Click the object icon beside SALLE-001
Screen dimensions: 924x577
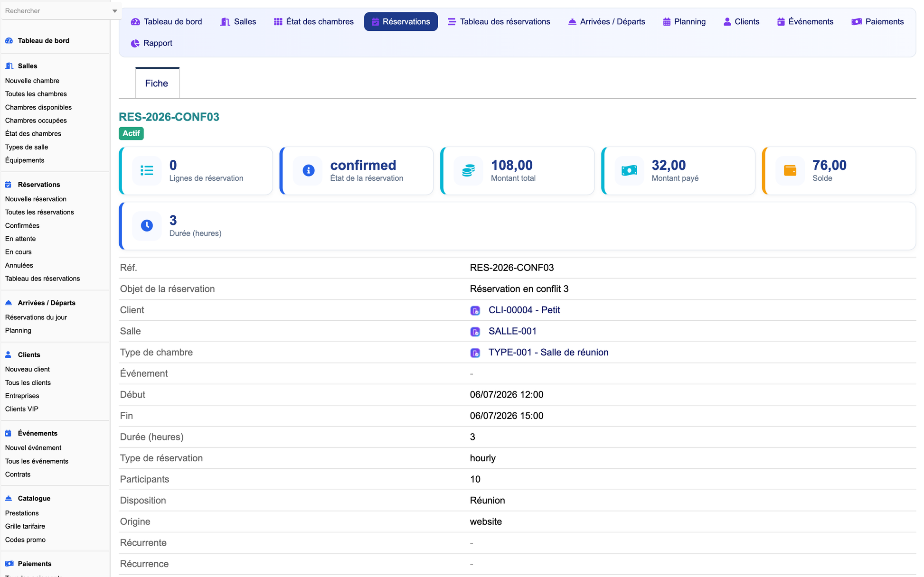click(475, 332)
